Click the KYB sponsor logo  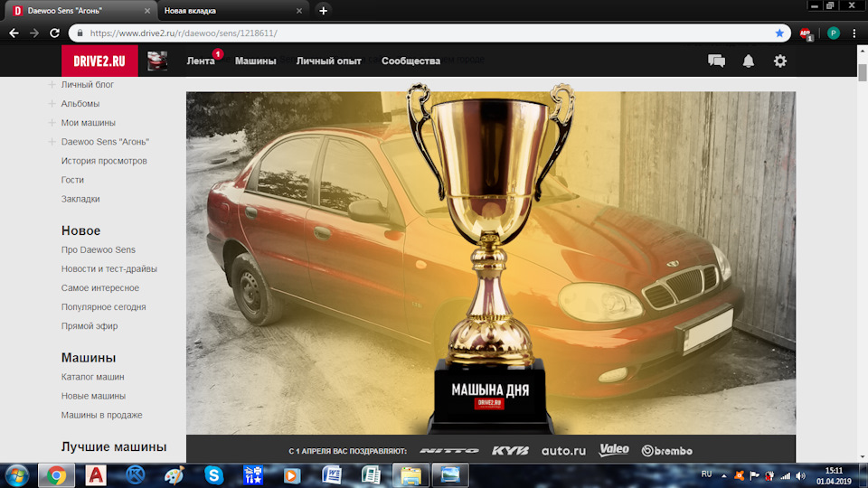510,451
